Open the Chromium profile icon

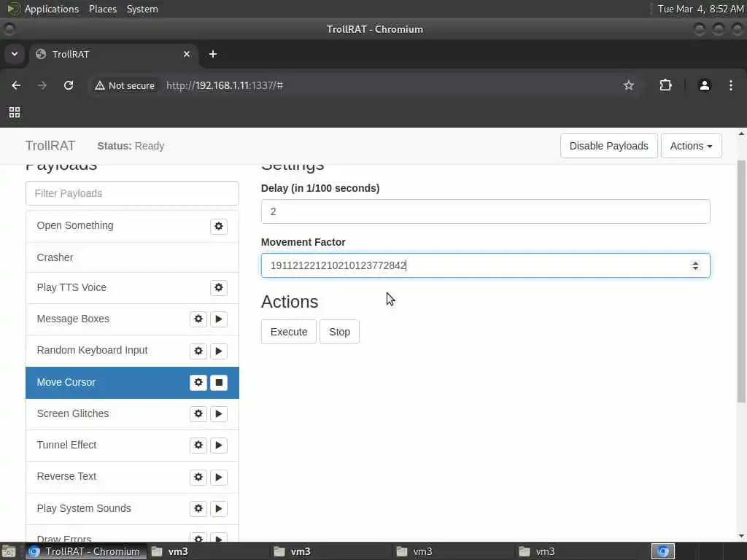tap(705, 85)
